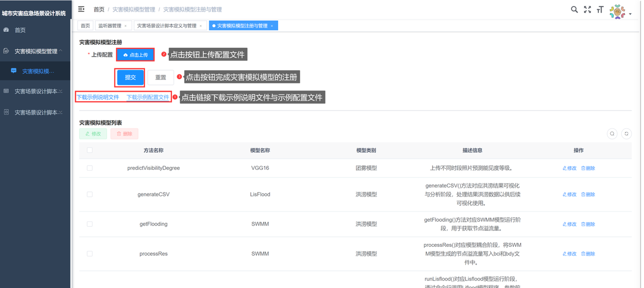Click the 模型名称 column header
The height and width of the screenshot is (288, 644).
[260, 150]
